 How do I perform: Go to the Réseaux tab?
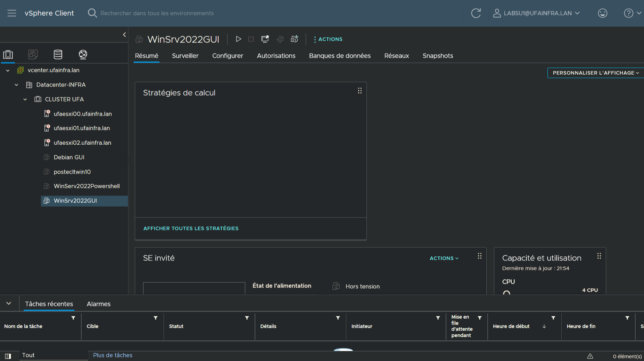[397, 56]
